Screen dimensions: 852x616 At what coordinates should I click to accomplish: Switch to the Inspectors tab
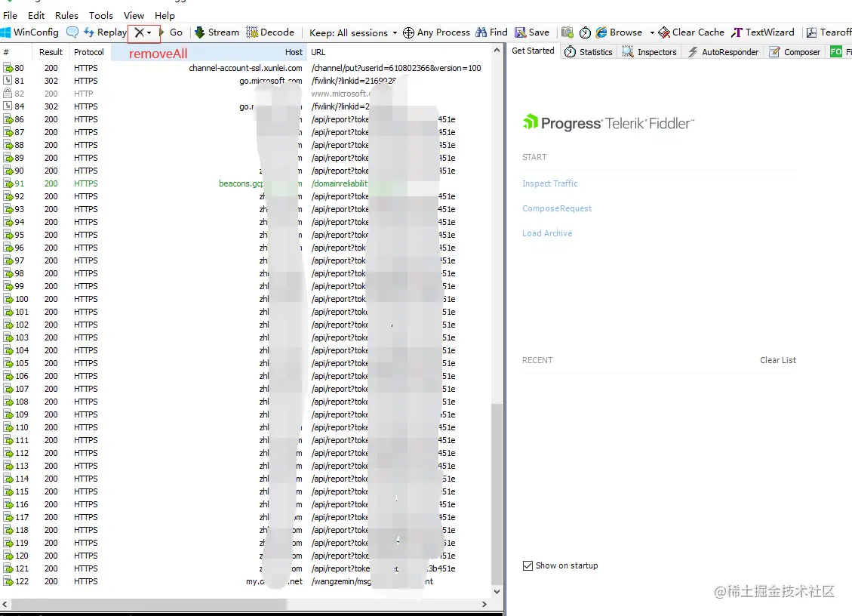point(649,51)
